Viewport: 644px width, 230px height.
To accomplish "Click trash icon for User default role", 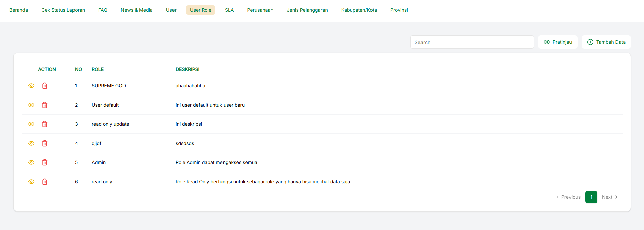I will (45, 105).
